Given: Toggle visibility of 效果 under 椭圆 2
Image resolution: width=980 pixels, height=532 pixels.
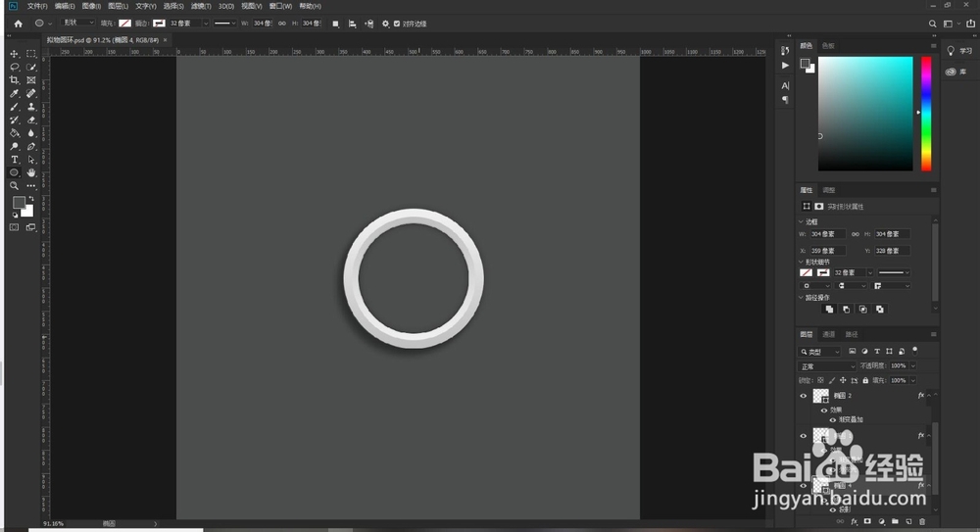Looking at the screenshot, I should point(824,411).
